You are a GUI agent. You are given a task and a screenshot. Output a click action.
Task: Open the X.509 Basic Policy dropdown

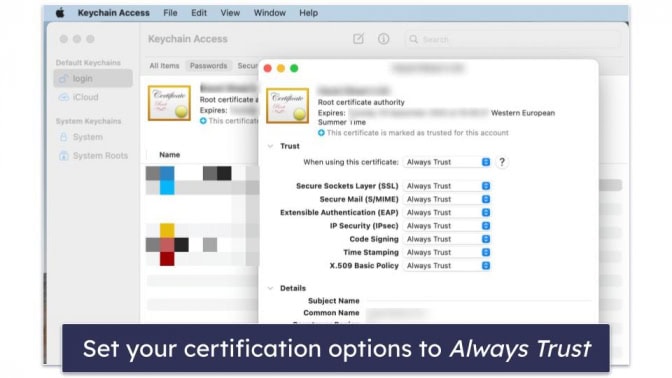click(447, 266)
